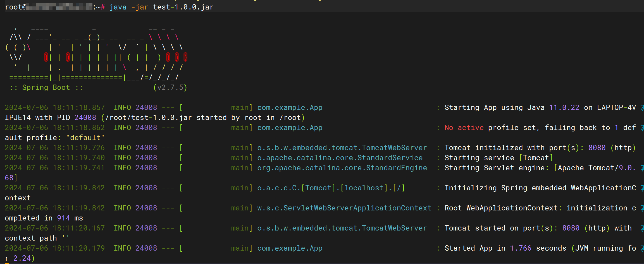Click 'Started App in' message

click(x=475, y=248)
